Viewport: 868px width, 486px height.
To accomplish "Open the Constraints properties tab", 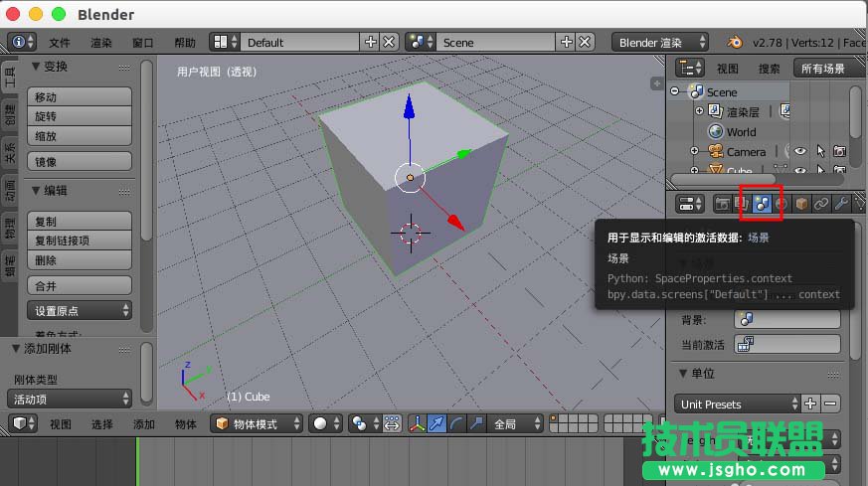I will 821,204.
